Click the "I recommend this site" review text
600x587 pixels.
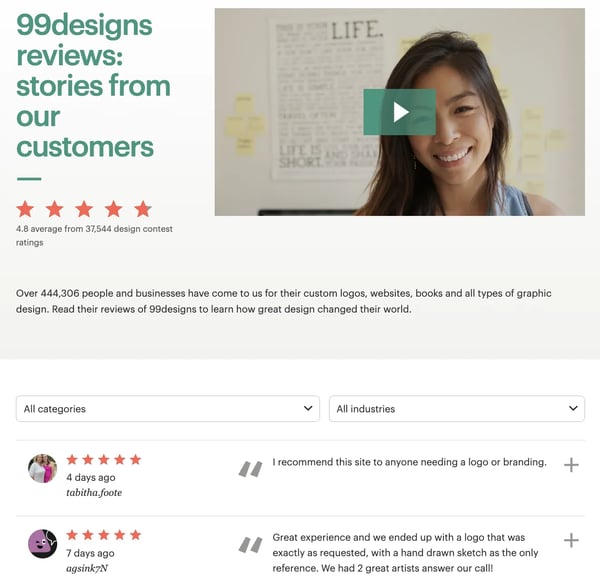409,462
